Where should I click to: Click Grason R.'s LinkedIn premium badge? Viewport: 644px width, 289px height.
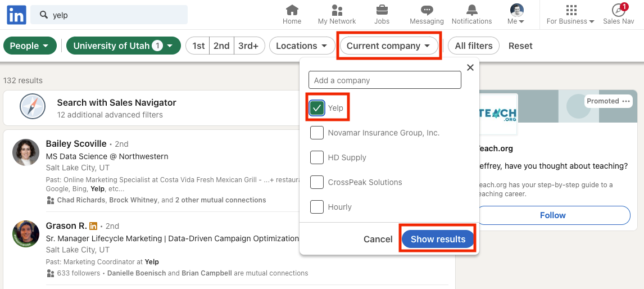[x=94, y=225]
